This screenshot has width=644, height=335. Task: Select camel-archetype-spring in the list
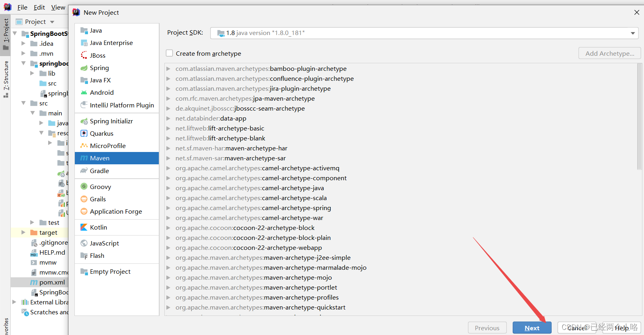click(x=253, y=208)
